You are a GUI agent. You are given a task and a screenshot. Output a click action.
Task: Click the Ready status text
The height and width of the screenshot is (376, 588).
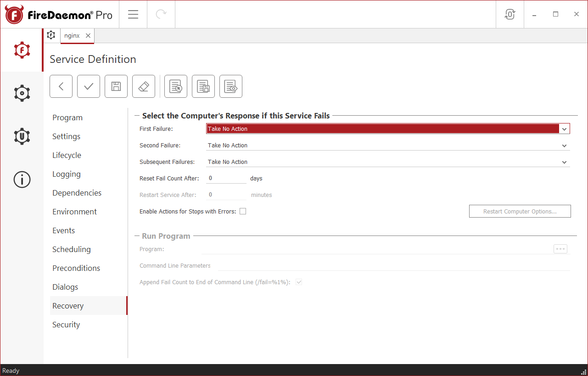click(11, 370)
